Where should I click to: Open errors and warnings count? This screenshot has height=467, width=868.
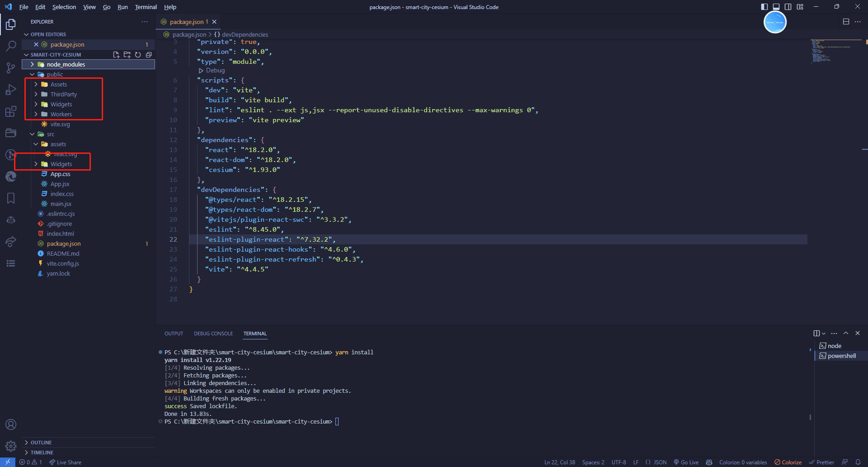(x=30, y=462)
